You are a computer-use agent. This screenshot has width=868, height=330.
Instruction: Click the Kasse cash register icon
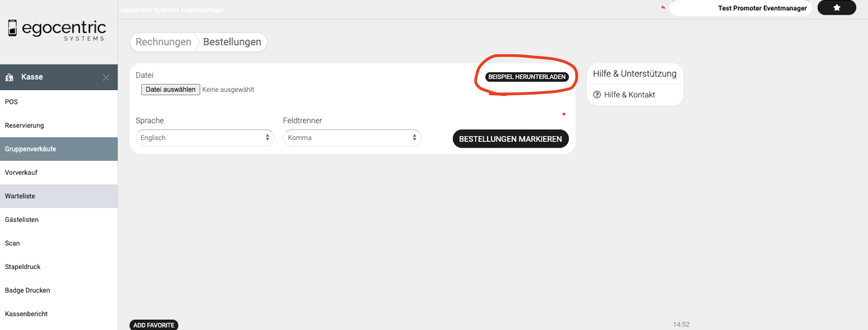(10, 77)
